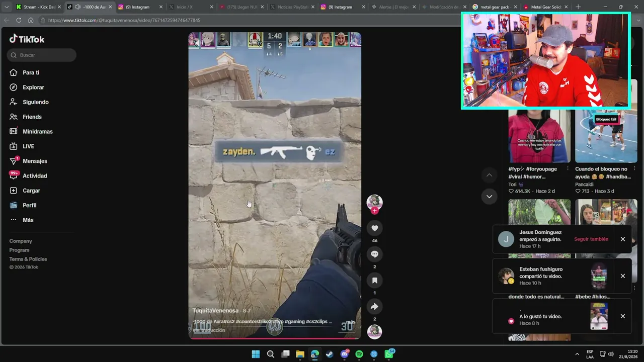Open File Explorer from the taskbar
The image size is (644, 362).
click(x=300, y=354)
